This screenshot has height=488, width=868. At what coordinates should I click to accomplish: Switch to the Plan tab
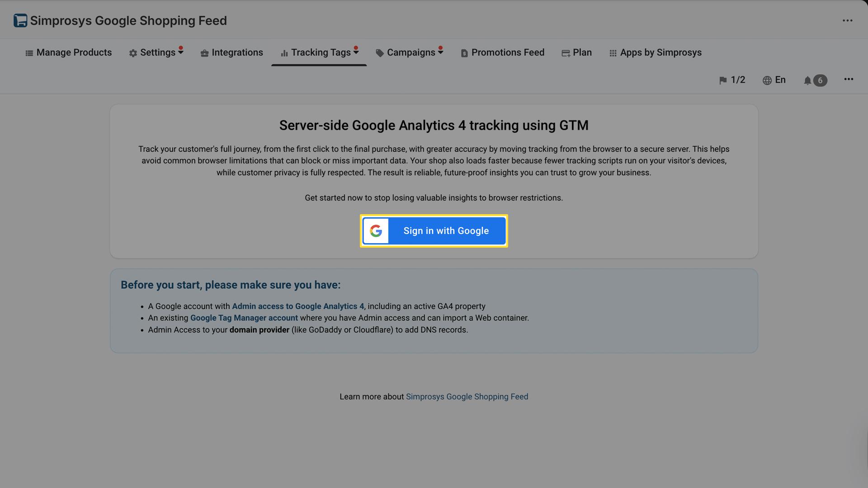pyautogui.click(x=576, y=52)
